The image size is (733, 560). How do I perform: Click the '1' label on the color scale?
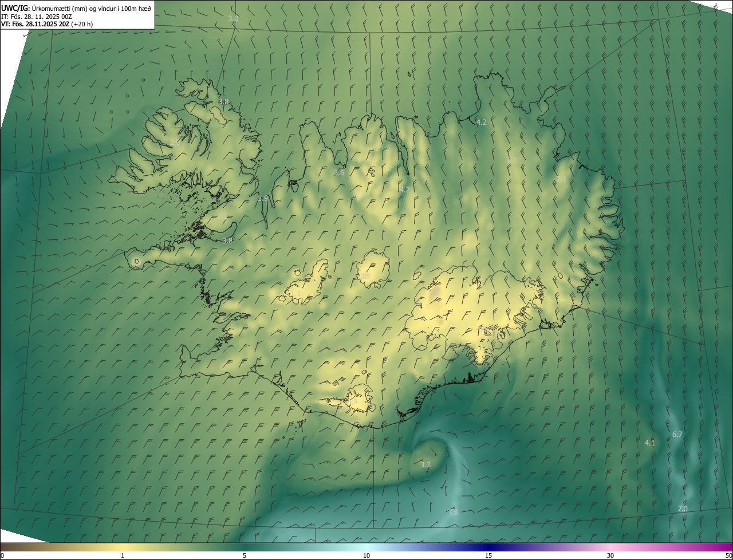pos(123,555)
